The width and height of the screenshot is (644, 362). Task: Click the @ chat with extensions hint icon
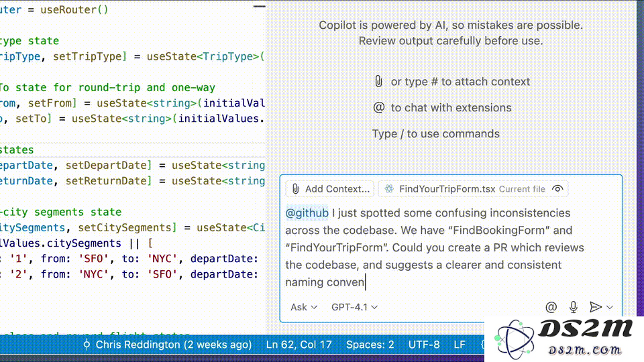coord(378,107)
